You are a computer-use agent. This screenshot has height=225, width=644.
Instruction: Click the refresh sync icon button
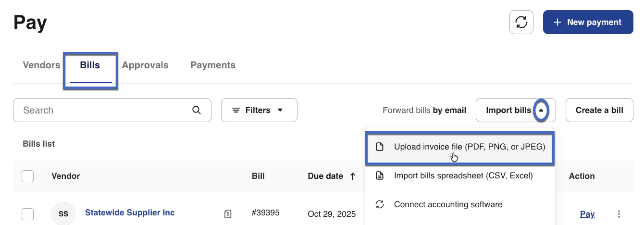521,22
